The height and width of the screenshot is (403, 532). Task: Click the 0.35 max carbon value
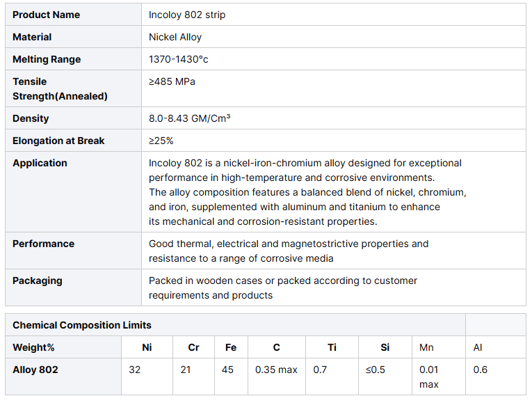[x=276, y=370]
